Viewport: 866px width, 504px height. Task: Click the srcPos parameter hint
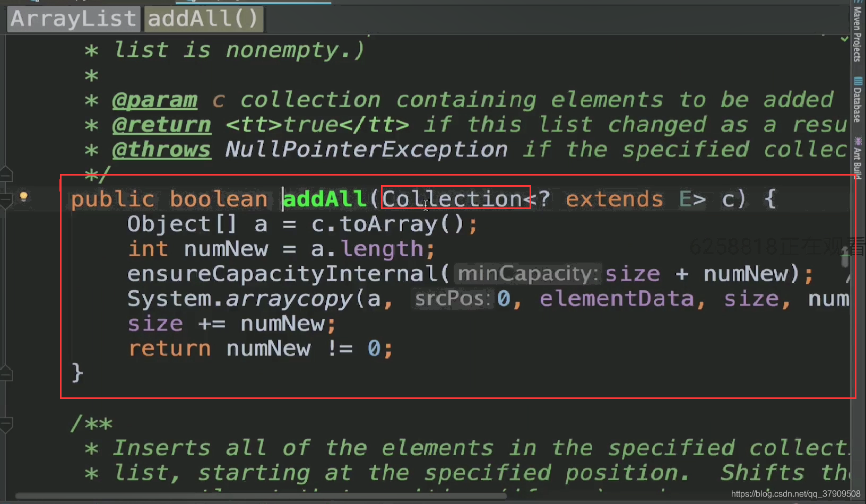[453, 299]
